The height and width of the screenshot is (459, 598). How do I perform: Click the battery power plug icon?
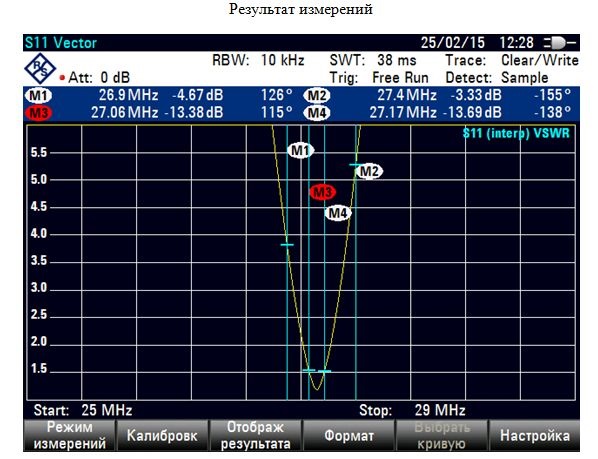coord(560,43)
